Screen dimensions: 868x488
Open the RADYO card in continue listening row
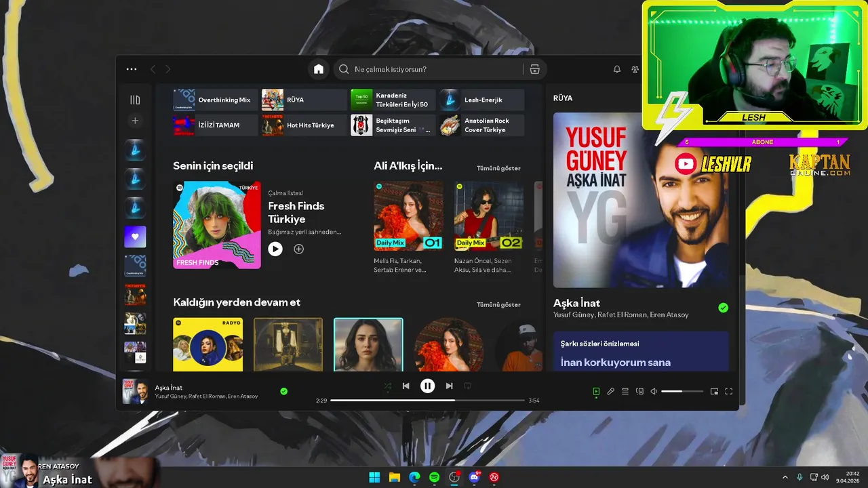click(x=208, y=344)
